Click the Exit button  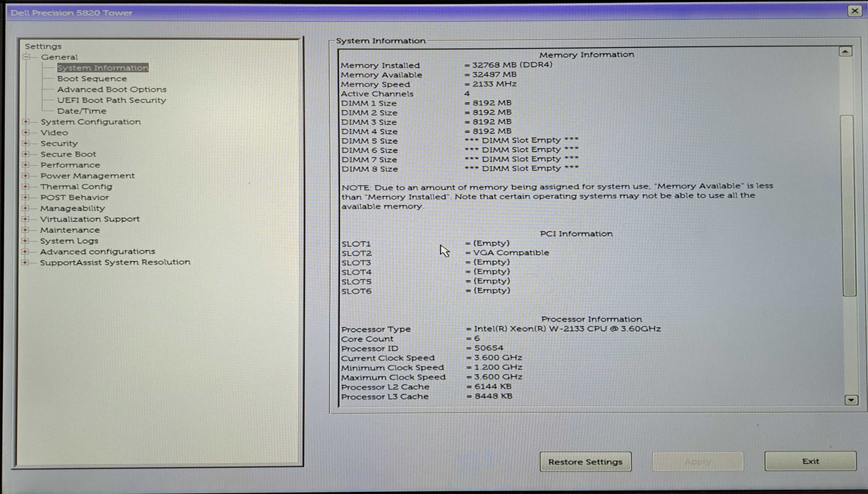[x=811, y=462]
